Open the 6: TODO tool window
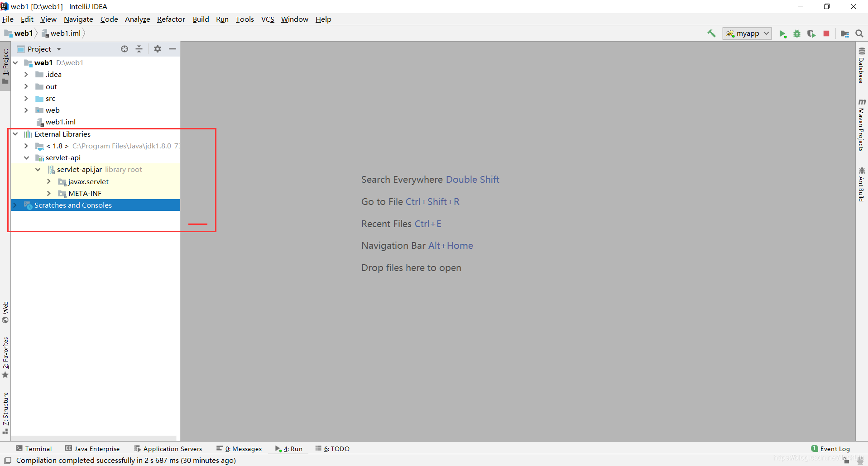 [x=333, y=449]
